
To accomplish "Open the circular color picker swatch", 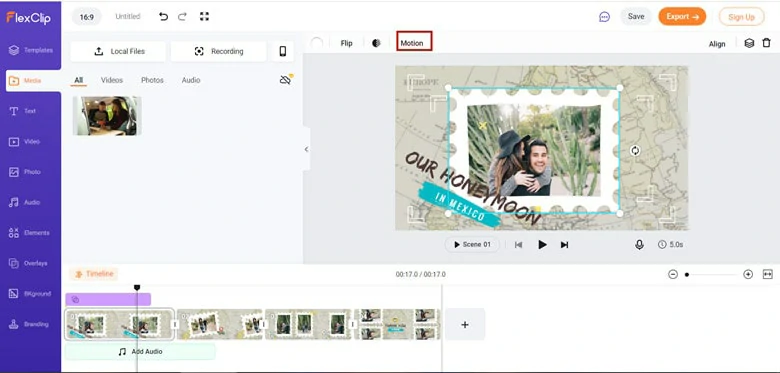I will [316, 43].
